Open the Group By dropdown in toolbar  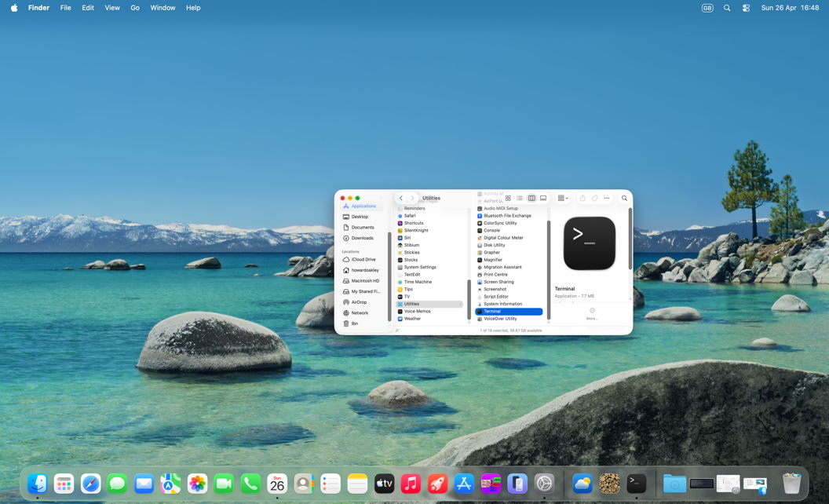point(563,198)
